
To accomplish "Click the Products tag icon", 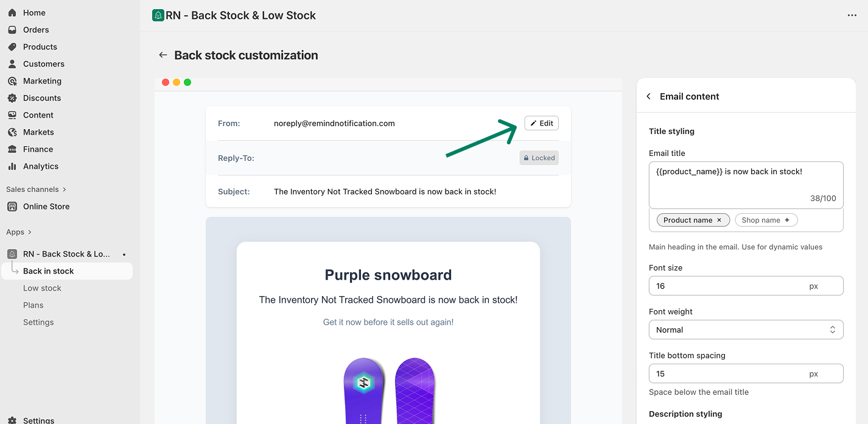I will point(12,47).
